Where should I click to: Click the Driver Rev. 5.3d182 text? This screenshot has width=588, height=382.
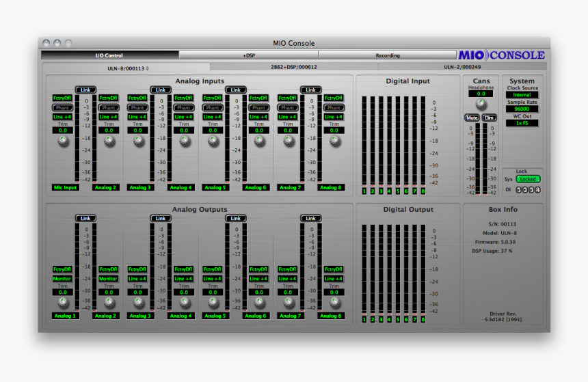(503, 317)
